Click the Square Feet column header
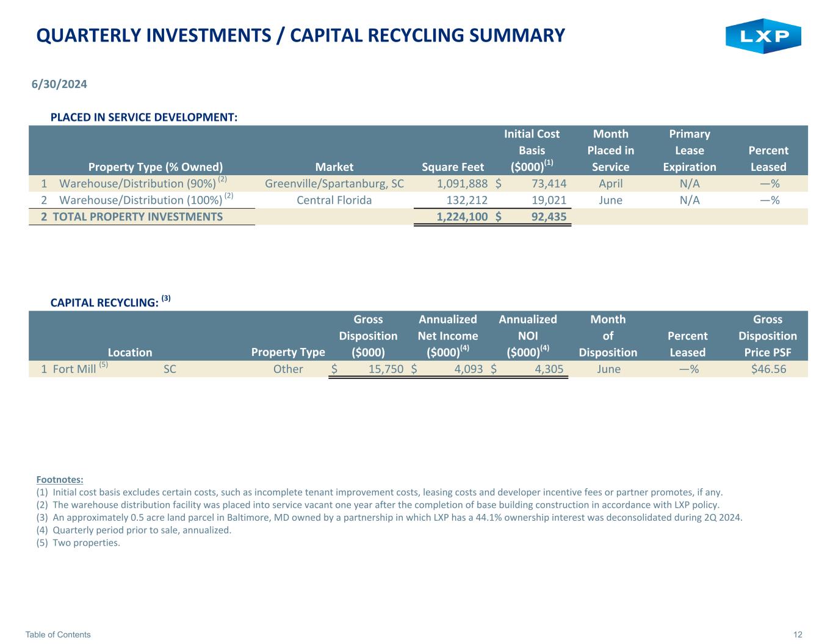 (x=452, y=167)
